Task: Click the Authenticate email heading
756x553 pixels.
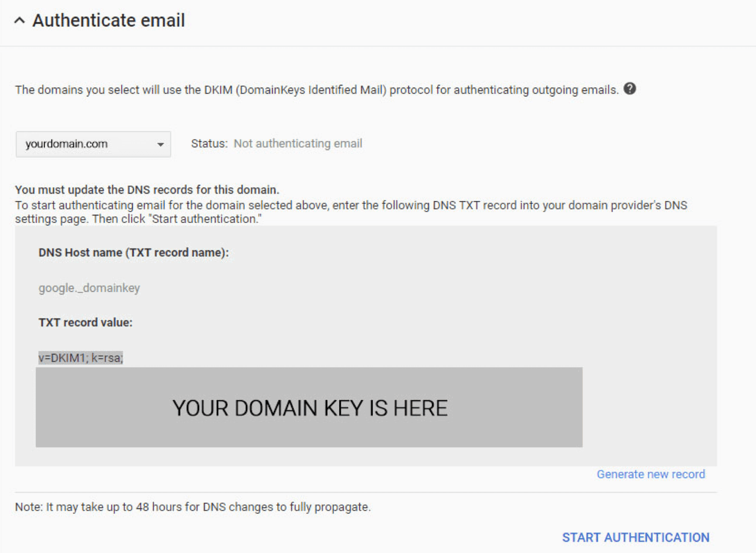Action: pos(109,20)
